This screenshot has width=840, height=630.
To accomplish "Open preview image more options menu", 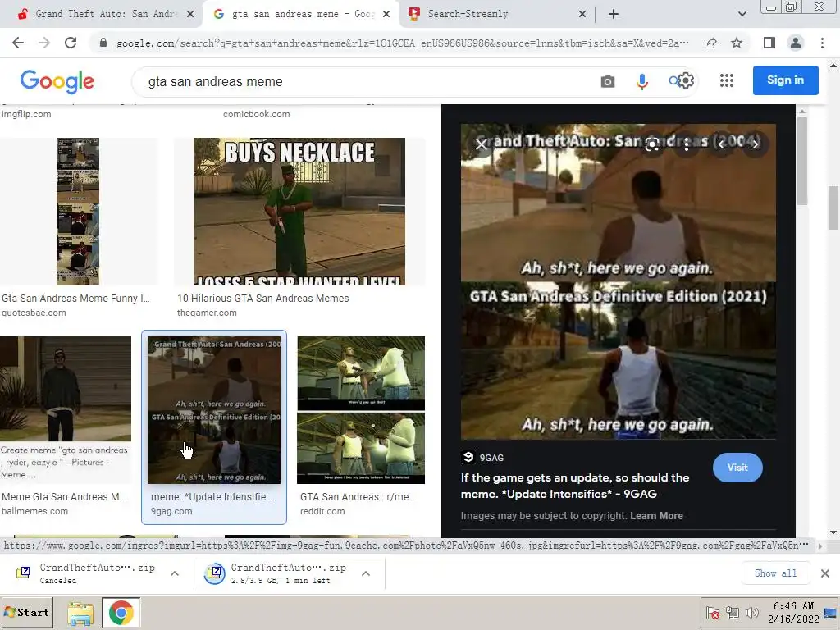I will point(687,144).
